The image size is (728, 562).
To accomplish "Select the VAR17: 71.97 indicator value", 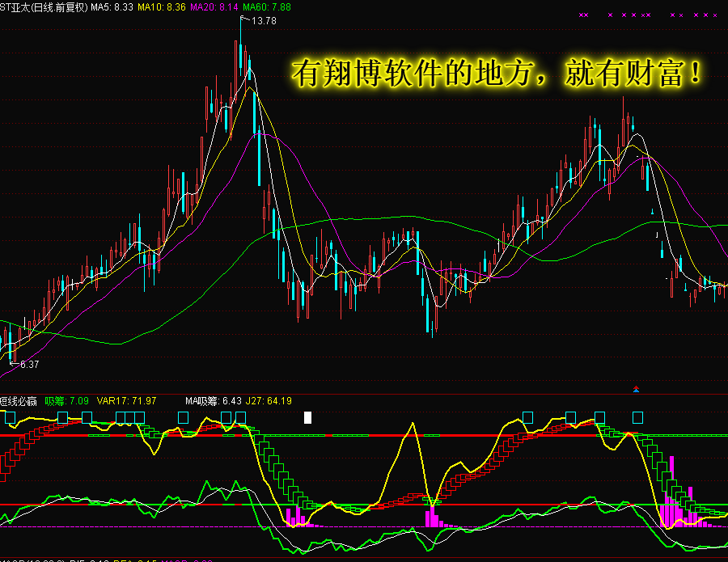I will pos(126,401).
